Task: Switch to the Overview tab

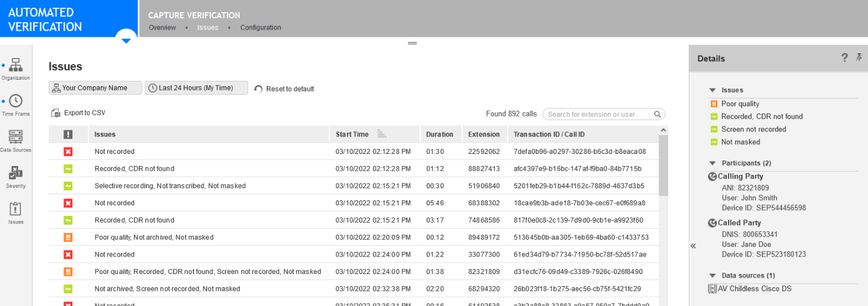Action: [162, 28]
